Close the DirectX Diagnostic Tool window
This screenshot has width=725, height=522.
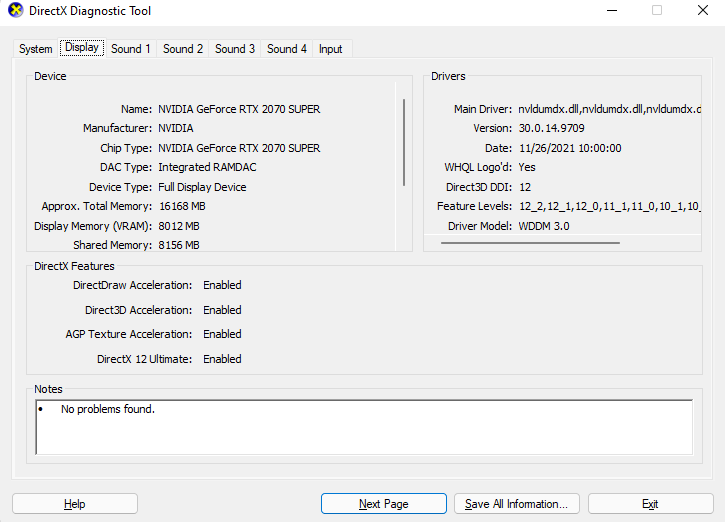coord(703,10)
